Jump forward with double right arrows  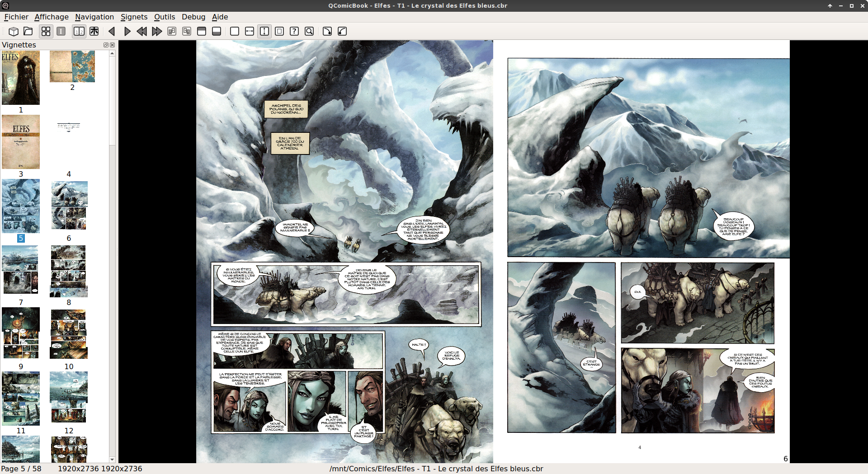pyautogui.click(x=157, y=31)
